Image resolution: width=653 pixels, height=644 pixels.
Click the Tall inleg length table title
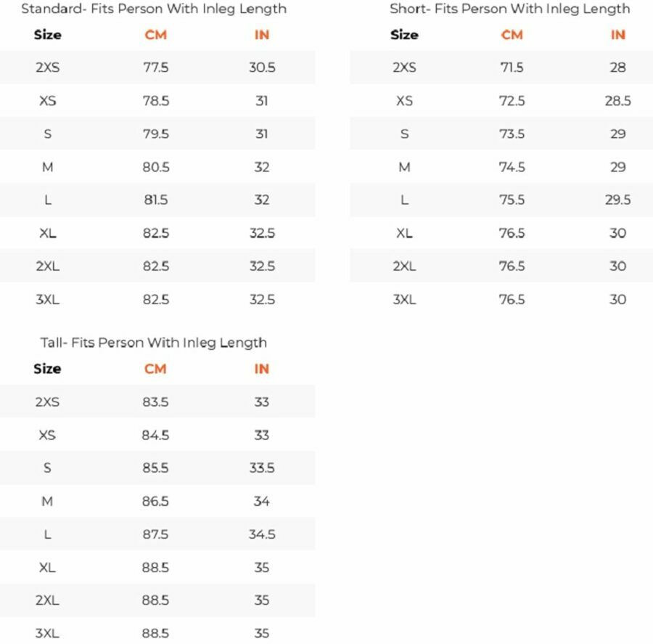pyautogui.click(x=154, y=343)
